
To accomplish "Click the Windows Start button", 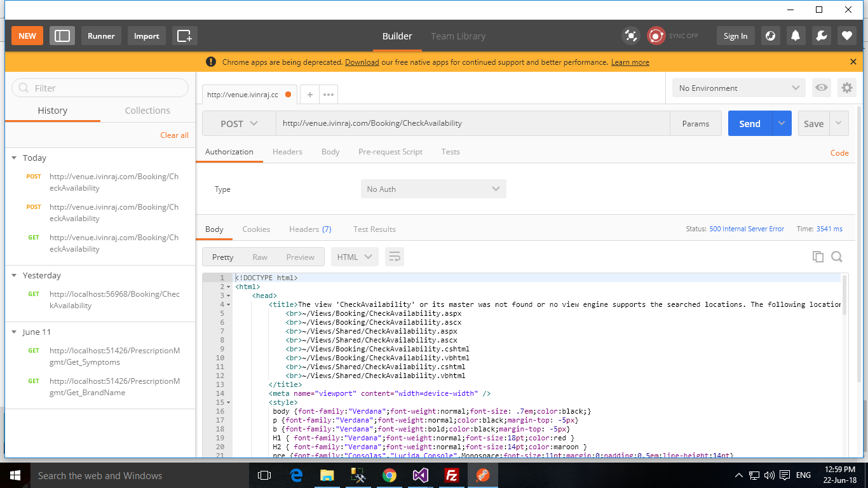I will click(x=15, y=475).
